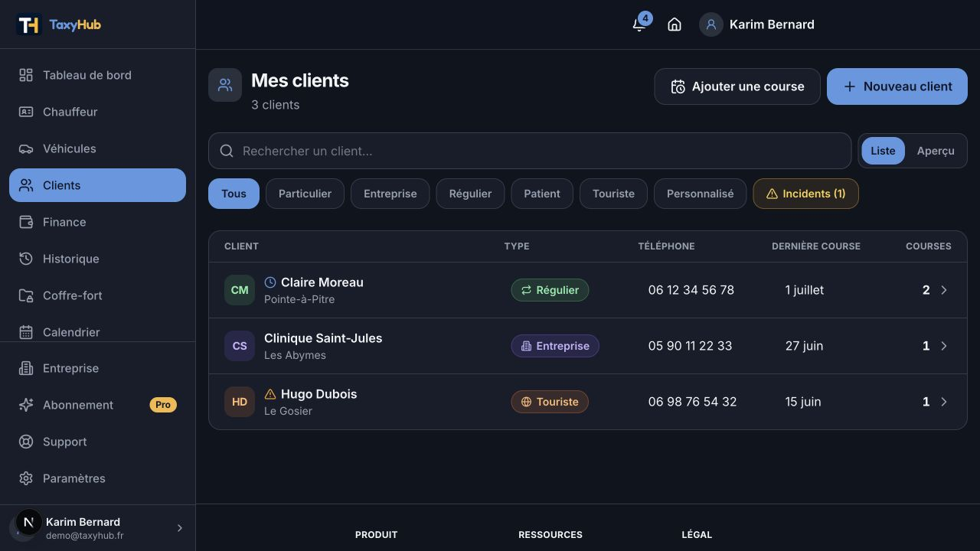Click CM avatar of Claire Moreau
980x551 pixels.
pos(240,290)
